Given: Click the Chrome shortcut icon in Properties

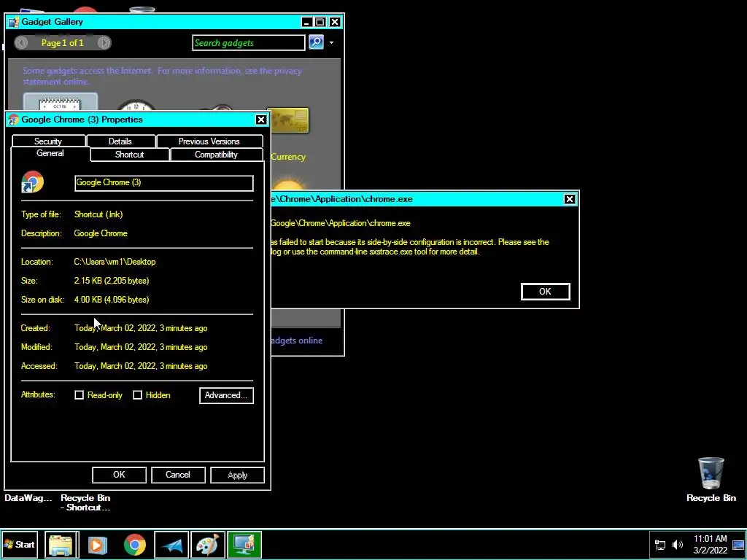Looking at the screenshot, I should pos(32,182).
